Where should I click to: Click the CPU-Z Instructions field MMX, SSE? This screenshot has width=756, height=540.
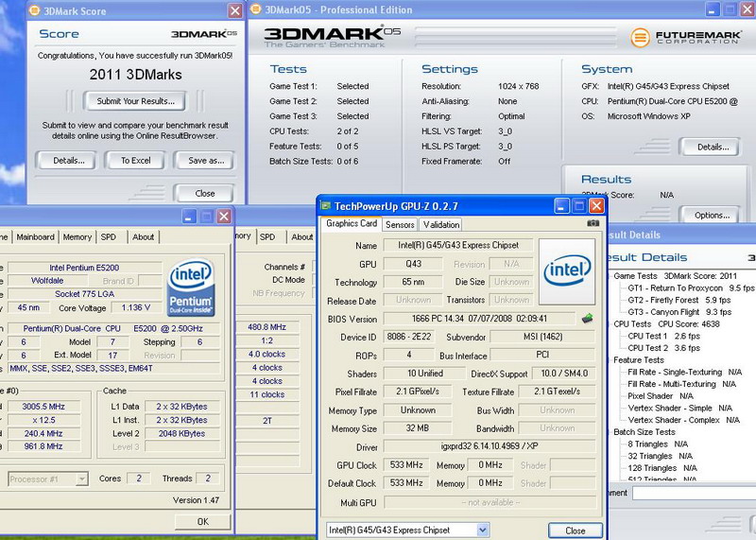pyautogui.click(x=113, y=368)
